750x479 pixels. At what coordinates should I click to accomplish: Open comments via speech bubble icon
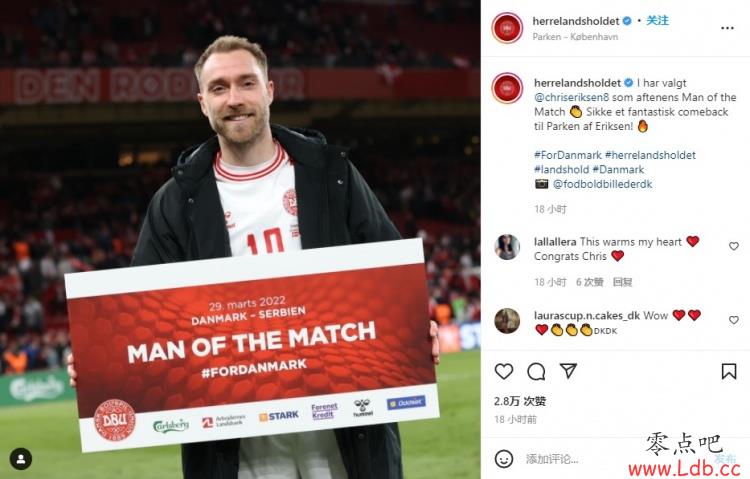[x=536, y=371]
